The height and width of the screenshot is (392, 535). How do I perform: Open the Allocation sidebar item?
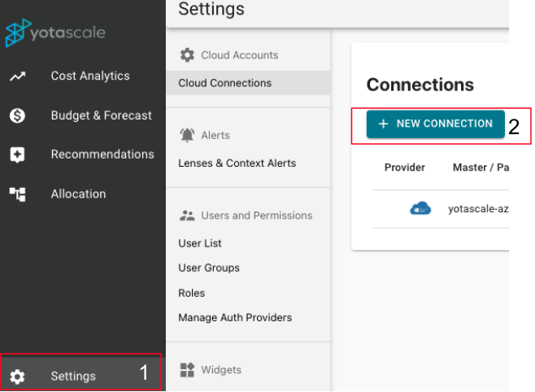[78, 194]
